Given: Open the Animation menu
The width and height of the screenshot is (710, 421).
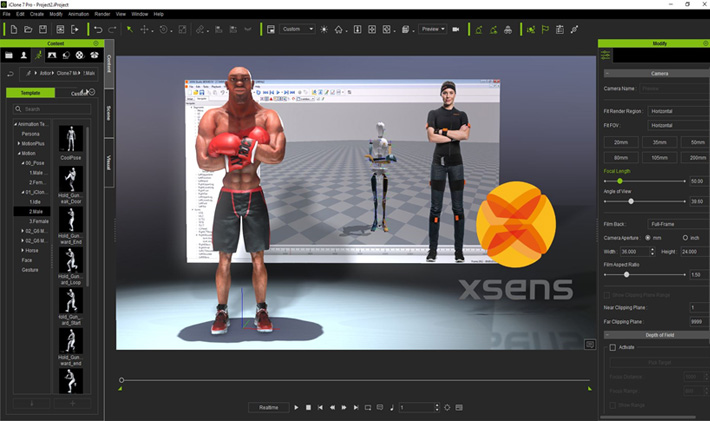Looking at the screenshot, I should click(x=78, y=14).
